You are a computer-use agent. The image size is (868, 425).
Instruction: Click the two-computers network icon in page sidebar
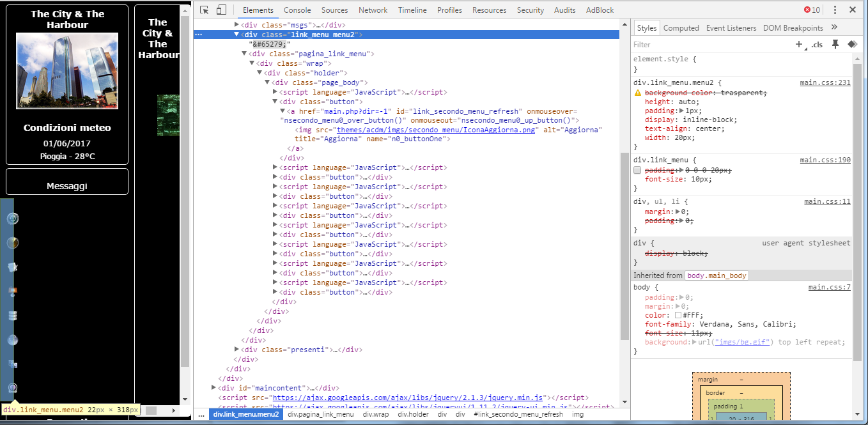[x=12, y=364]
